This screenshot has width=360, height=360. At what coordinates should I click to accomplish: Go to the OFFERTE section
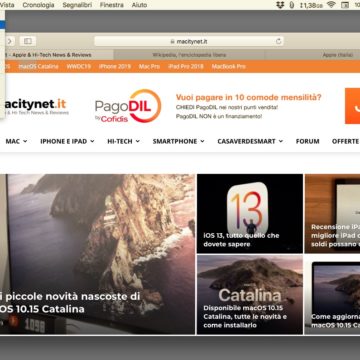pos(345,141)
